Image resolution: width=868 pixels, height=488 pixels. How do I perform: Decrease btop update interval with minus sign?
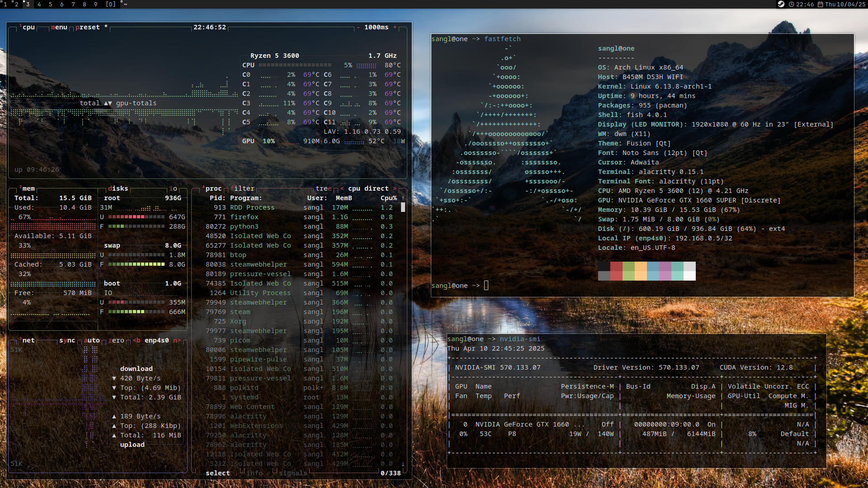(358, 27)
